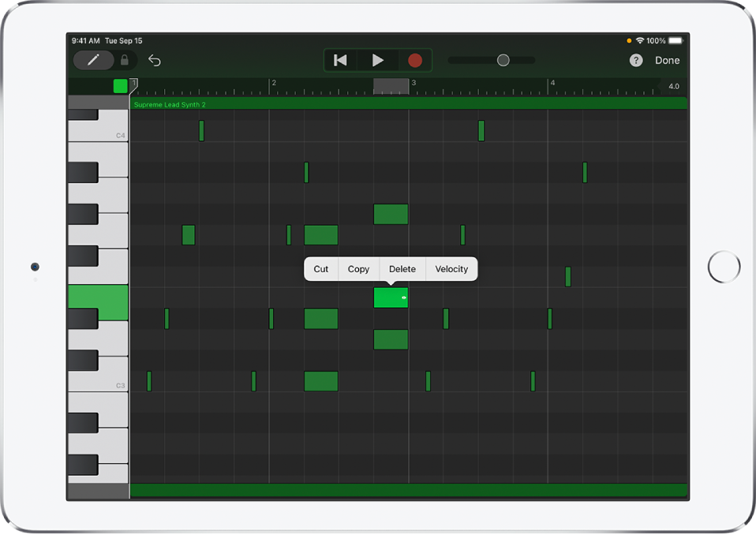Tap the red Record button

click(x=415, y=60)
